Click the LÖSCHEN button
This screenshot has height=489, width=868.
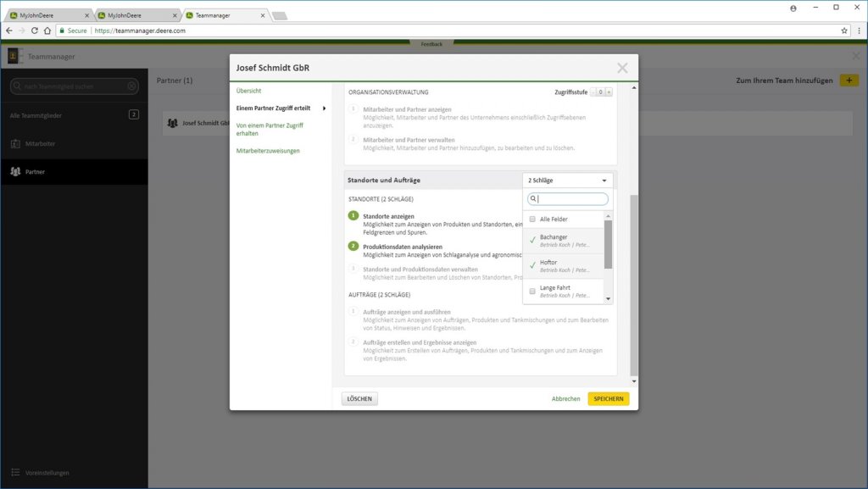pos(359,399)
